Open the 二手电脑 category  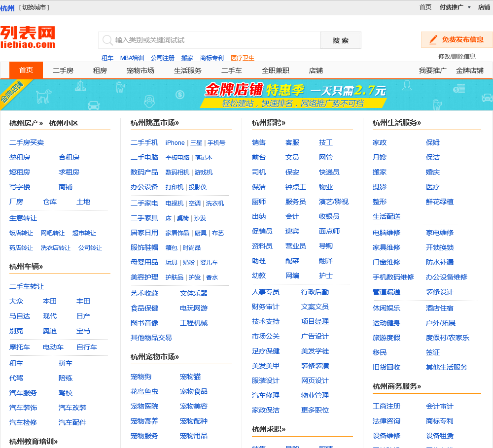[144, 157]
